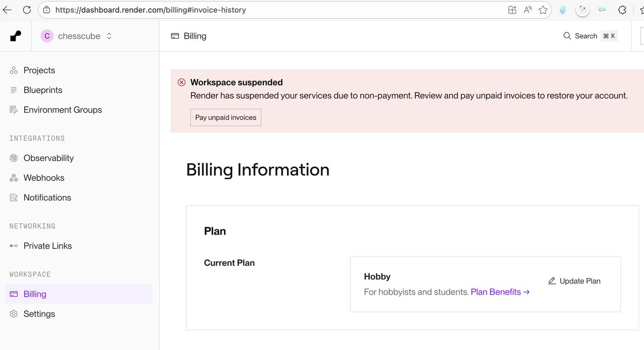Click the Read aloud icon
The height and width of the screenshot is (350, 644).
(528, 10)
